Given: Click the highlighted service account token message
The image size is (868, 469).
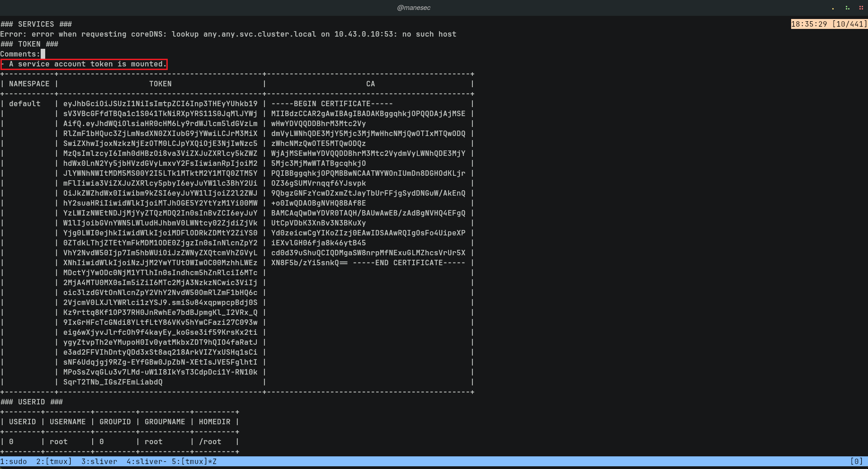Looking at the screenshot, I should click(x=84, y=64).
